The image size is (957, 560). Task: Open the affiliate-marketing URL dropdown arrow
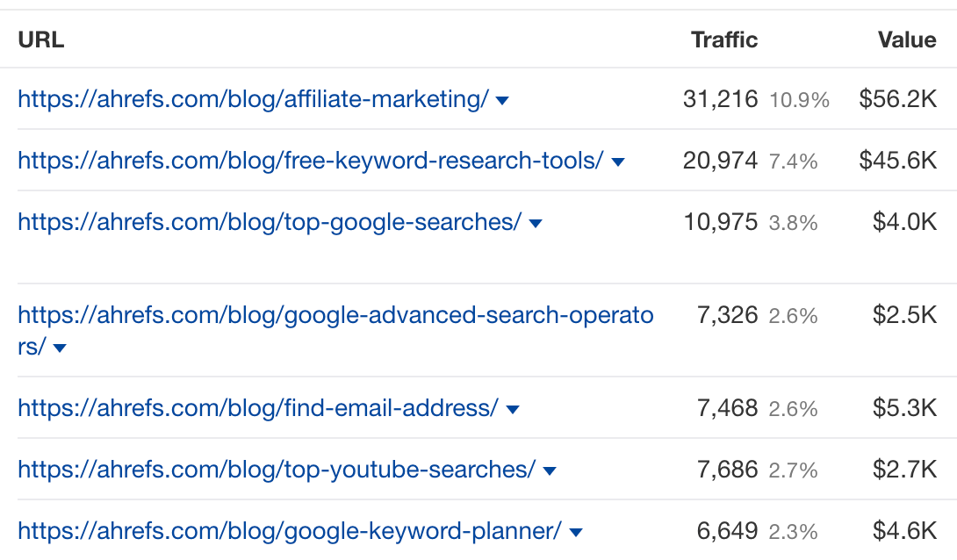pyautogui.click(x=502, y=101)
